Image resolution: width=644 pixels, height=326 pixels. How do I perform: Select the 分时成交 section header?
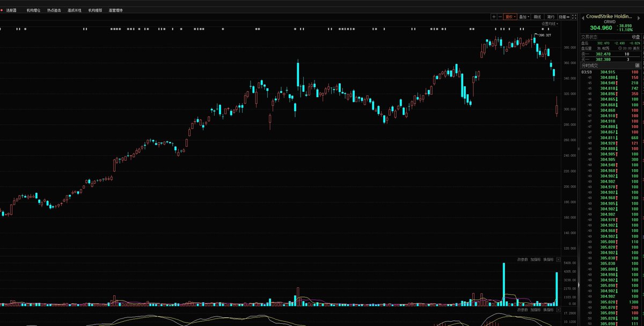tap(590, 65)
